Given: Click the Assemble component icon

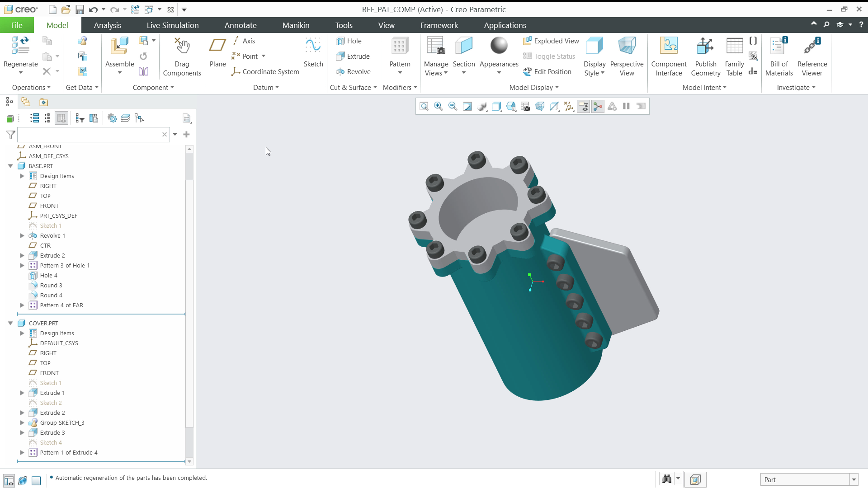Looking at the screenshot, I should click(x=119, y=46).
